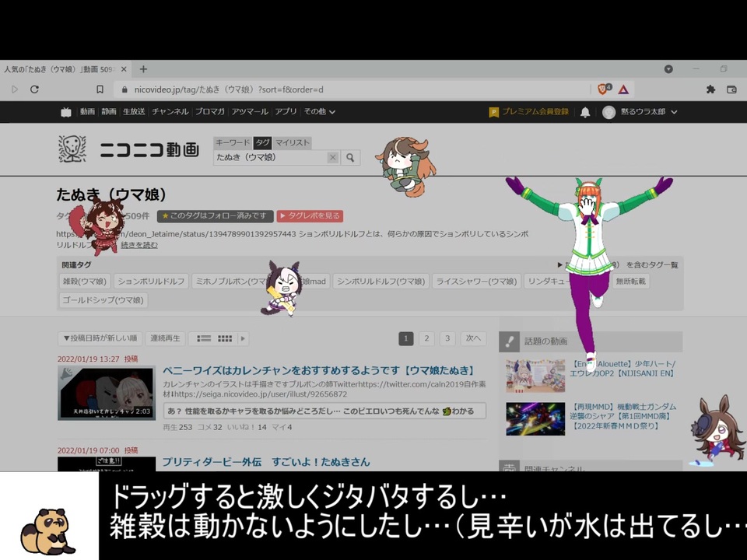Open the ゴールドシップ(ウマ娘) related tag

tap(103, 300)
